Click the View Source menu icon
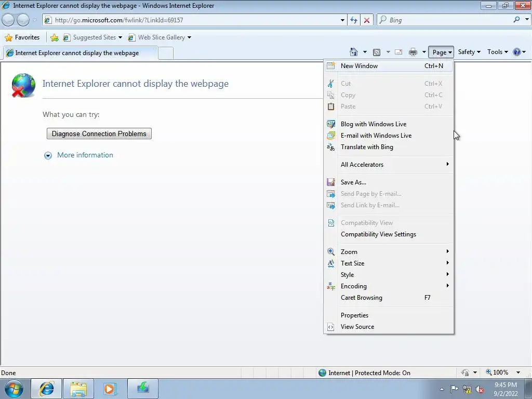This screenshot has height=399, width=532. (331, 327)
